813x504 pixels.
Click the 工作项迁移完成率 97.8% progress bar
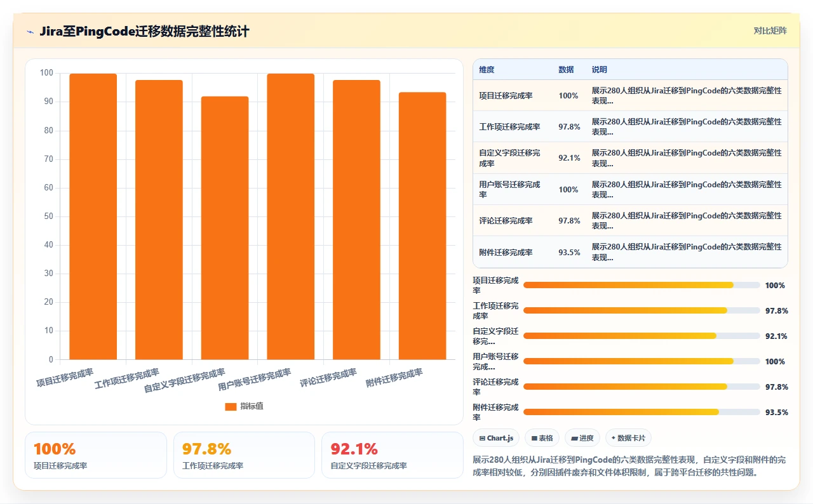click(x=642, y=311)
